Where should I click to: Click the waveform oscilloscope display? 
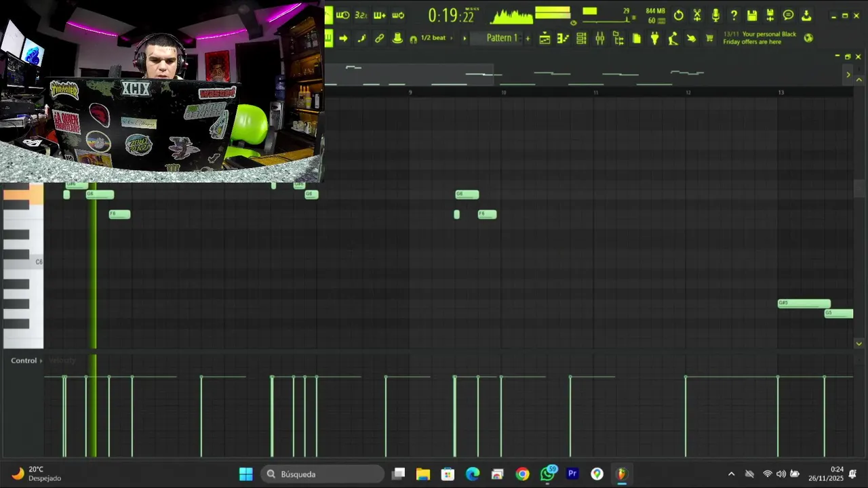pos(512,15)
